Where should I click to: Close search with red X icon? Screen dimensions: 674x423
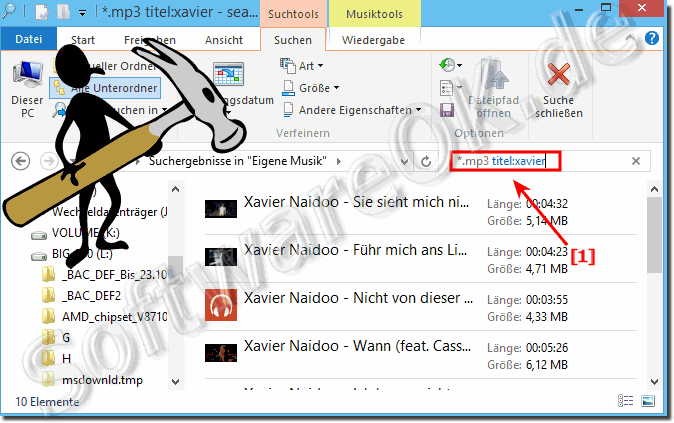[x=559, y=74]
